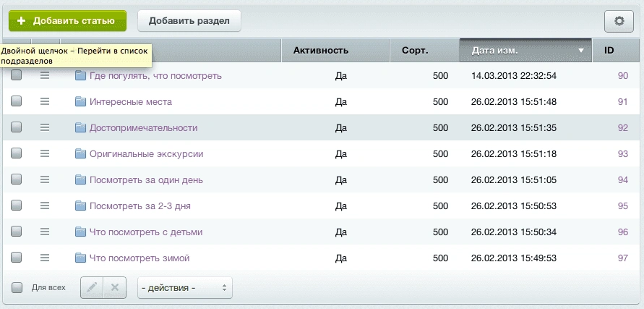
Task: Open section Посмотреть за 2-3 дня
Action: pyautogui.click(x=140, y=206)
